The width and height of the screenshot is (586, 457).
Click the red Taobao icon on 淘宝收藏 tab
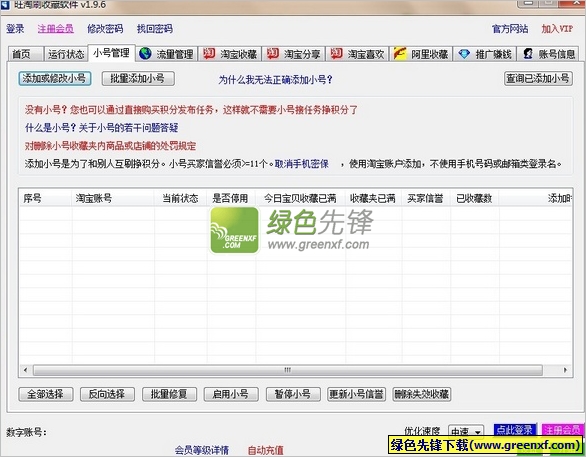pyautogui.click(x=209, y=53)
